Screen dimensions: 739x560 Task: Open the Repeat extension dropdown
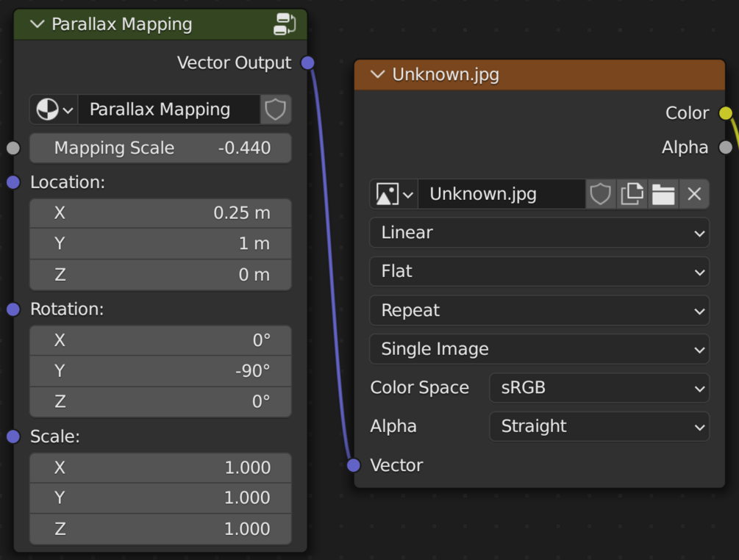539,311
